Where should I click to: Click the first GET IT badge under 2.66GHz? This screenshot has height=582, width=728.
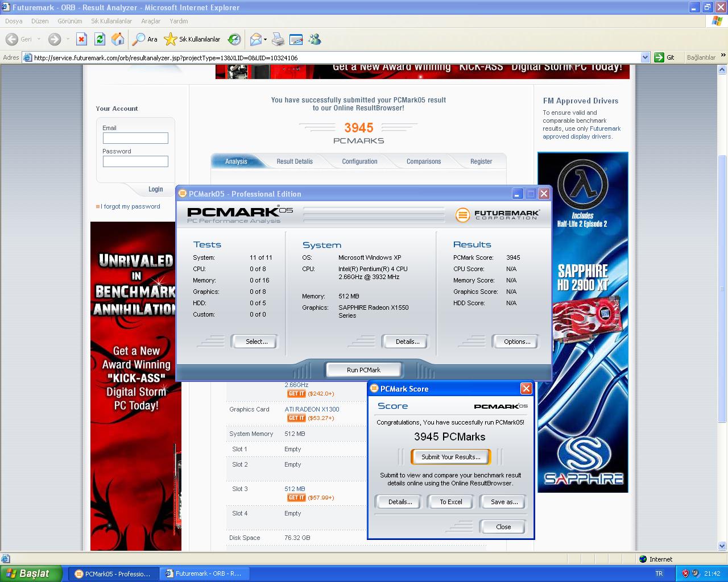(x=296, y=393)
